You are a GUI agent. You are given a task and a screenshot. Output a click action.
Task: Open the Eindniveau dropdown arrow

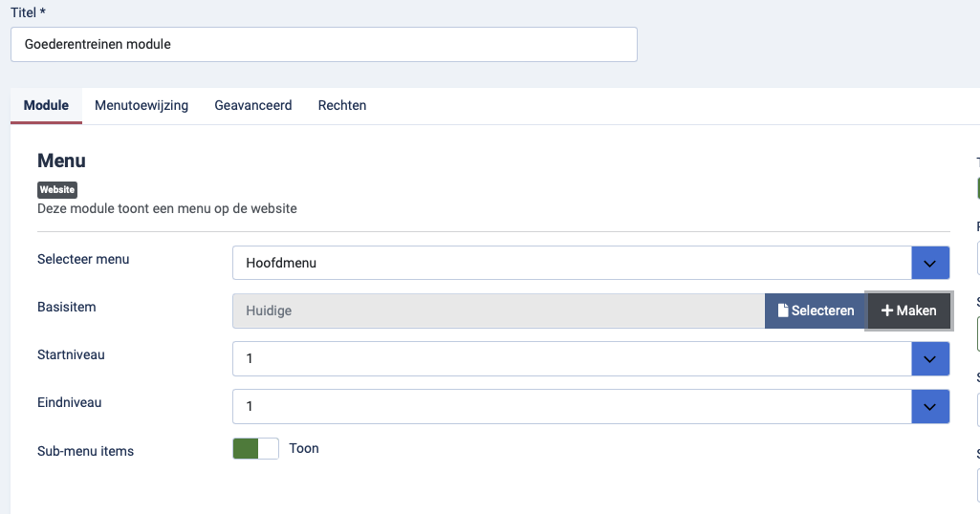[929, 406]
